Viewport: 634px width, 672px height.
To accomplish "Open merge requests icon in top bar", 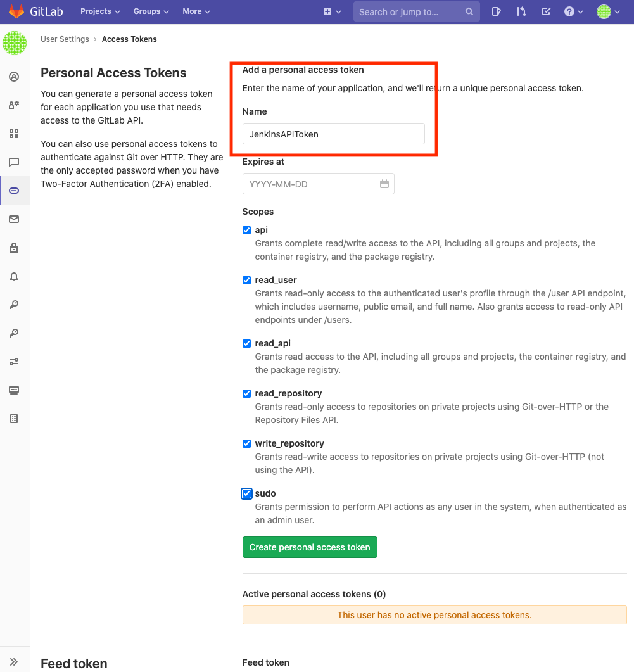I will pyautogui.click(x=521, y=11).
